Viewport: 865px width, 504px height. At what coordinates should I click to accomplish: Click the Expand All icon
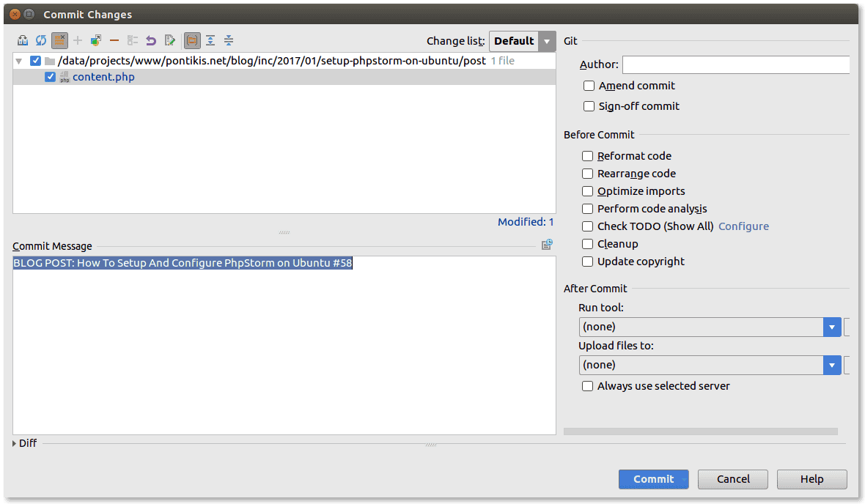point(210,40)
